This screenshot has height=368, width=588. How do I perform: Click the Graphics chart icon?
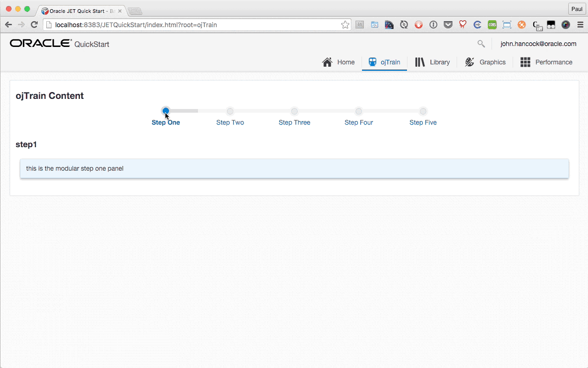click(x=469, y=62)
